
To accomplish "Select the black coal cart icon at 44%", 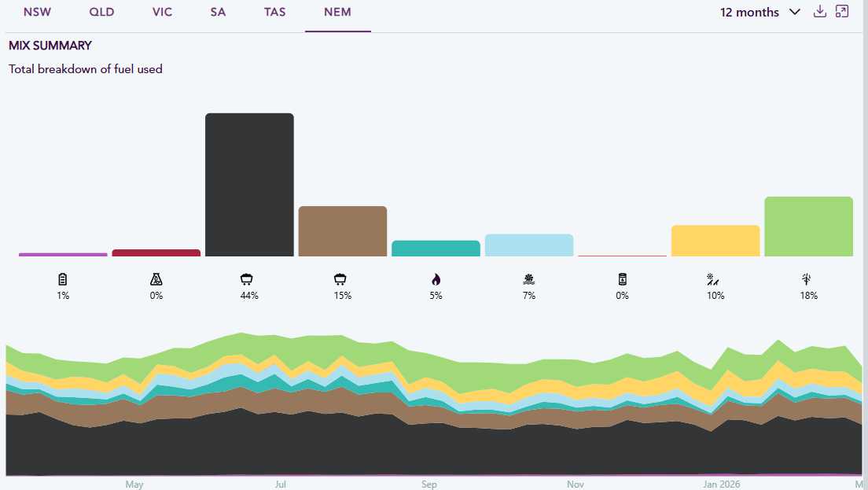I will 246,279.
